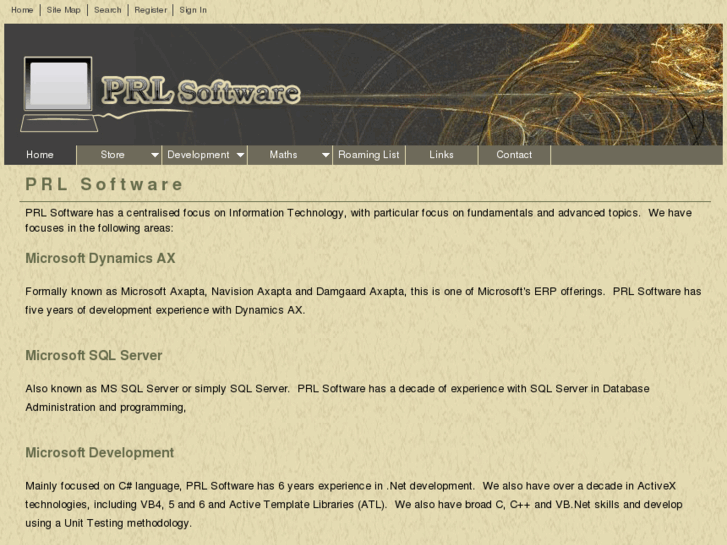Click the paragraph starting 'Formally known as Microsoft Axapta'
727x545 pixels.
click(x=363, y=301)
